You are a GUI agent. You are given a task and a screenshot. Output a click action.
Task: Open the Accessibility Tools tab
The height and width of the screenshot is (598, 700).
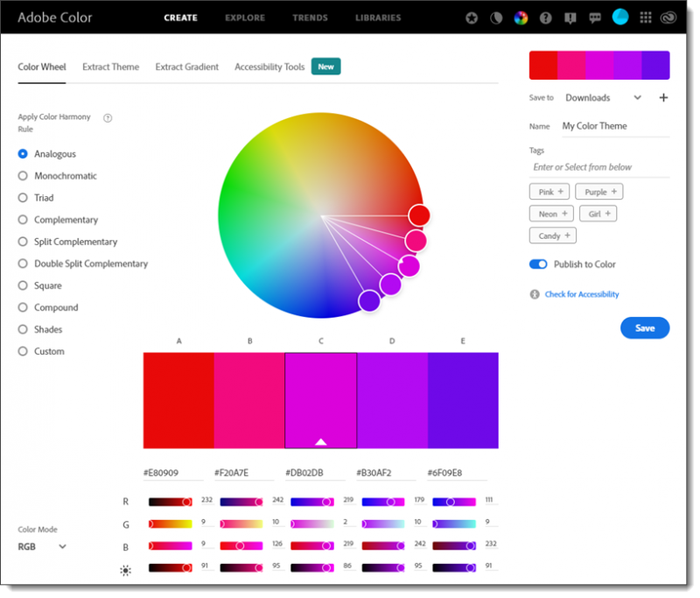click(269, 67)
